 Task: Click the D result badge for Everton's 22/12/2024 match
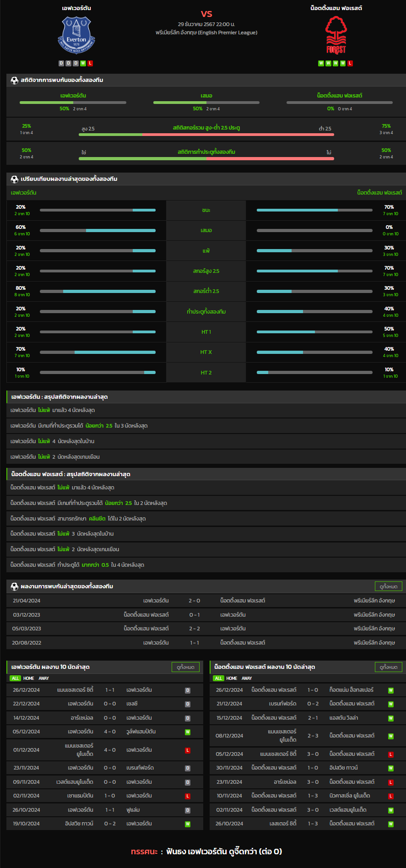pos(188,704)
